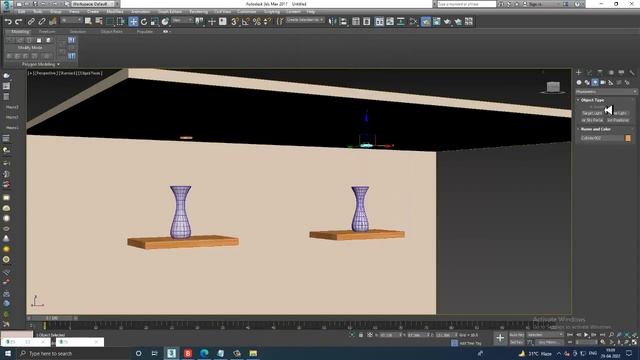
Task: Open Edit Named Selection Sets
Action: click(x=280, y=22)
